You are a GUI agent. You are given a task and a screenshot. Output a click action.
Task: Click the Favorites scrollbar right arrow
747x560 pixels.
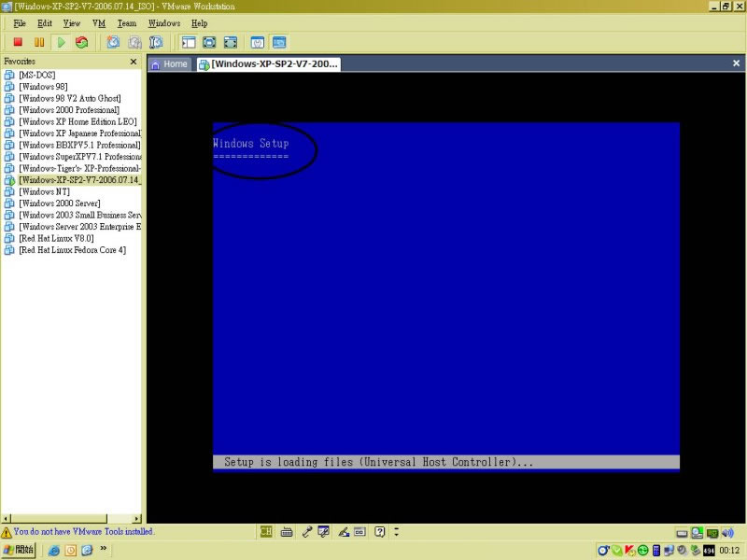coord(137,519)
